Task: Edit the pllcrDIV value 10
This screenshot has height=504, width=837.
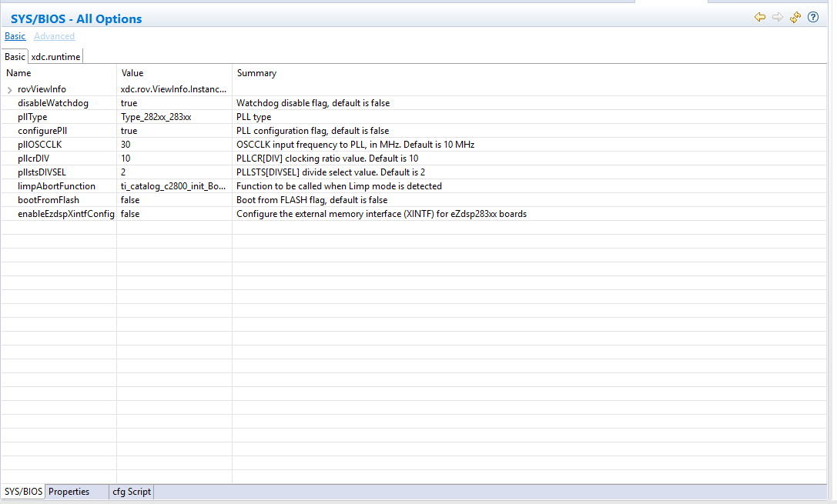Action: coord(174,159)
